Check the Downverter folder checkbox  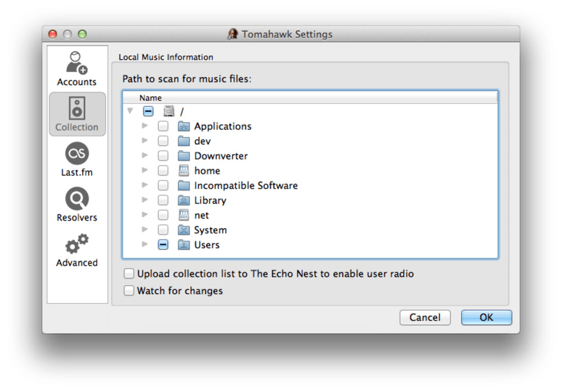(163, 156)
